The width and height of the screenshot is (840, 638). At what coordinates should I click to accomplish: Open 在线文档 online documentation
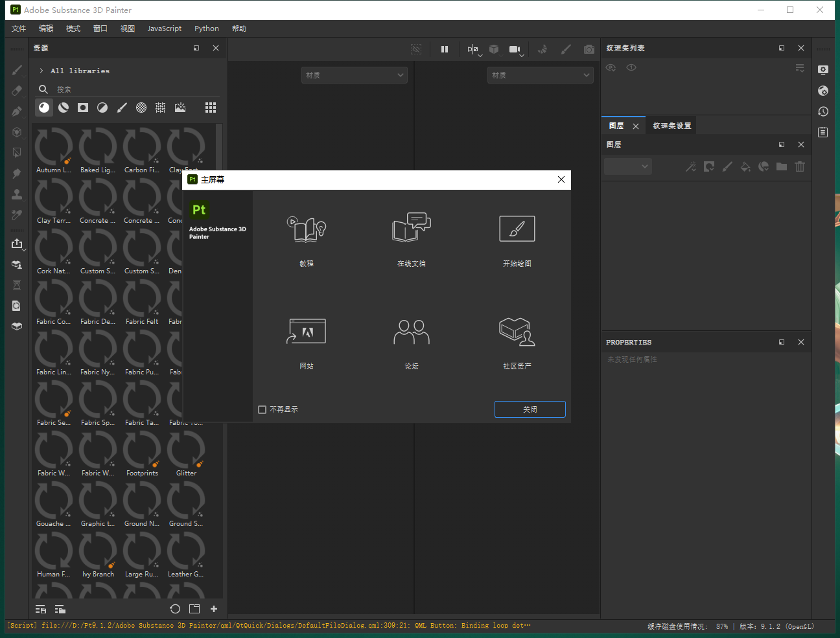point(412,240)
